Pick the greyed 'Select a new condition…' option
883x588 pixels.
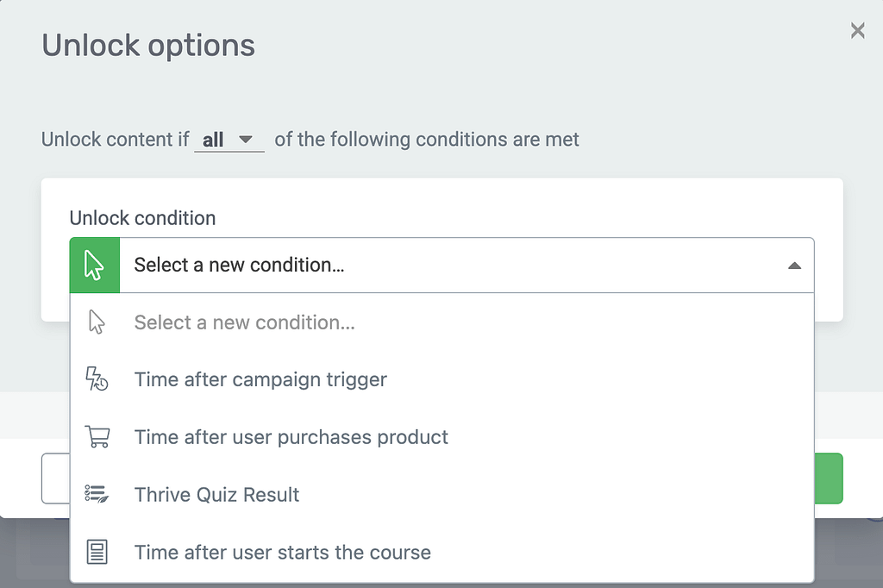[442, 322]
